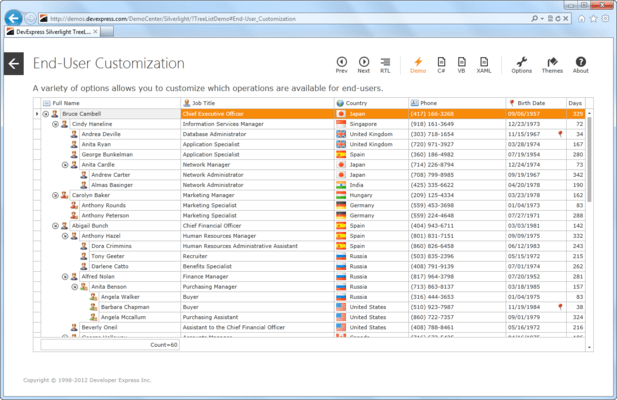The width and height of the screenshot is (617, 400).
Task: Click the birthday pin in Andrea Deville row
Action: (x=560, y=134)
